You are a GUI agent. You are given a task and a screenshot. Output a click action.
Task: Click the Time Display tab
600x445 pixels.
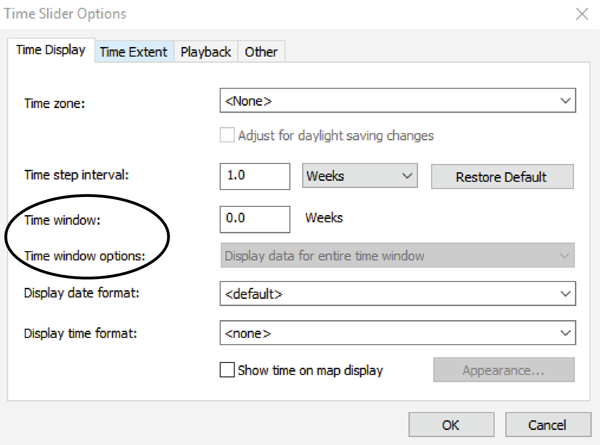coord(50,51)
